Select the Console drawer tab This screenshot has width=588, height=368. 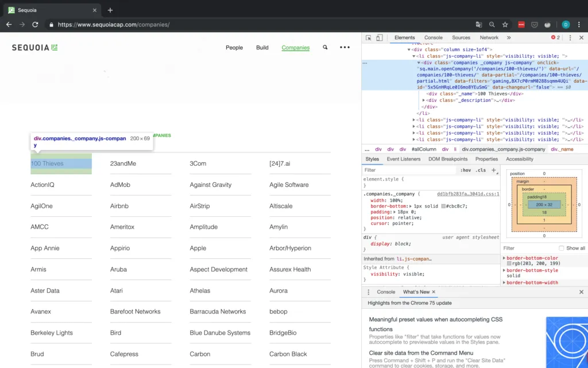386,292
